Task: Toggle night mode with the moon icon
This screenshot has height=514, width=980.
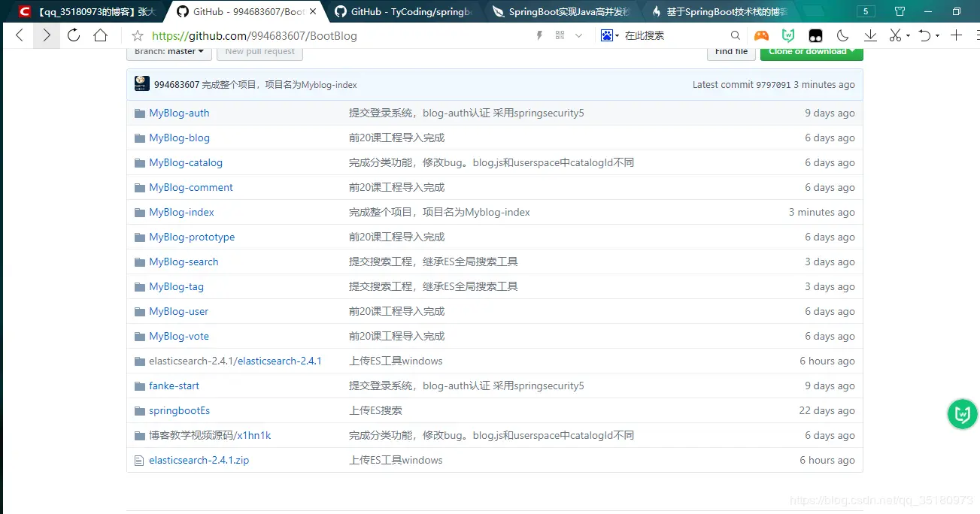Action: (843, 35)
